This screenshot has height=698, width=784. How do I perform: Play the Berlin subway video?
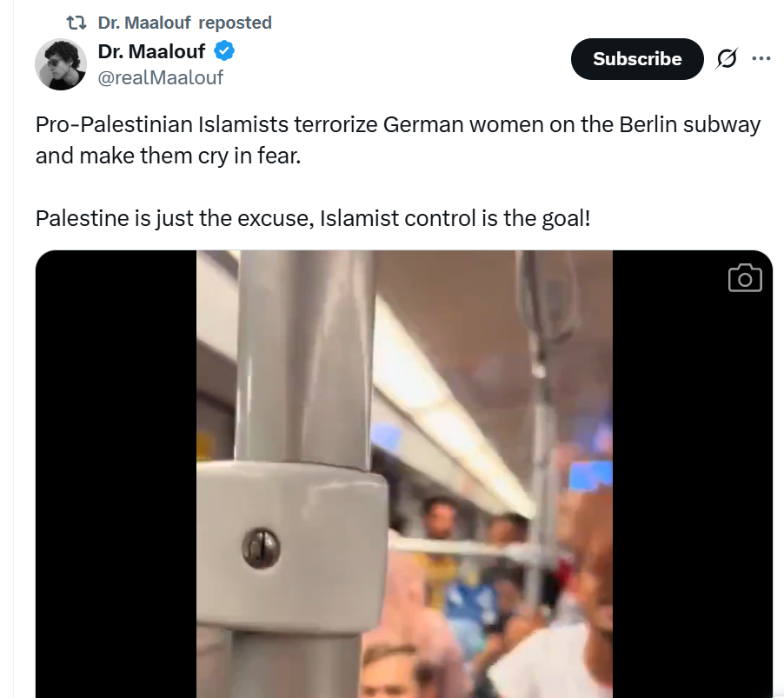(404, 474)
